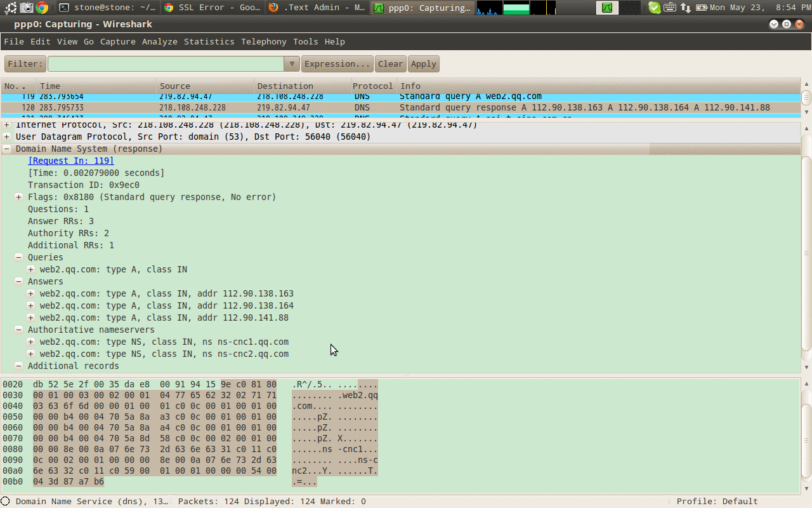Open the filter history dropdown arrow

coord(292,63)
